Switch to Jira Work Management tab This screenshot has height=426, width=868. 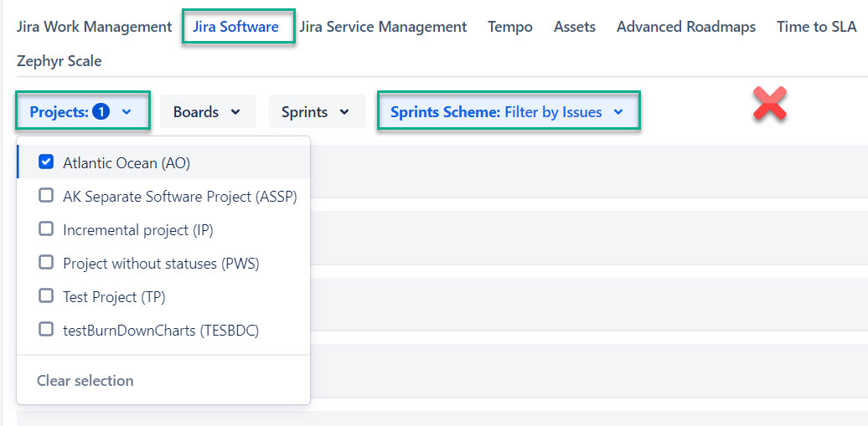coord(94,27)
